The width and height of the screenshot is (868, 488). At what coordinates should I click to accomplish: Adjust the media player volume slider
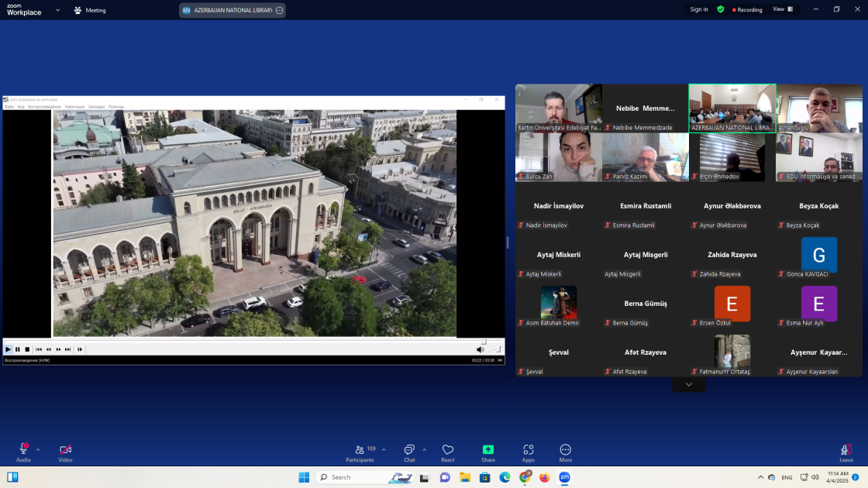tap(494, 349)
